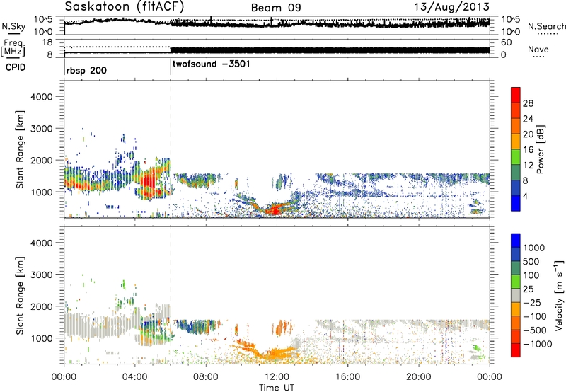Click 'Slant Range [km]' label of velocity panel
The width and height of the screenshot is (566, 392).
20,295
